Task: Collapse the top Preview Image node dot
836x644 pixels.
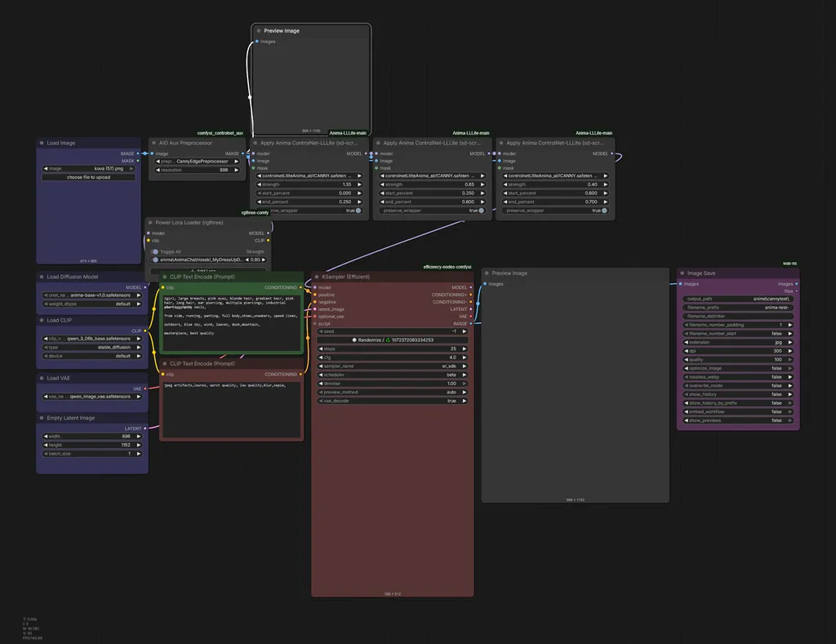Action: pyautogui.click(x=259, y=31)
